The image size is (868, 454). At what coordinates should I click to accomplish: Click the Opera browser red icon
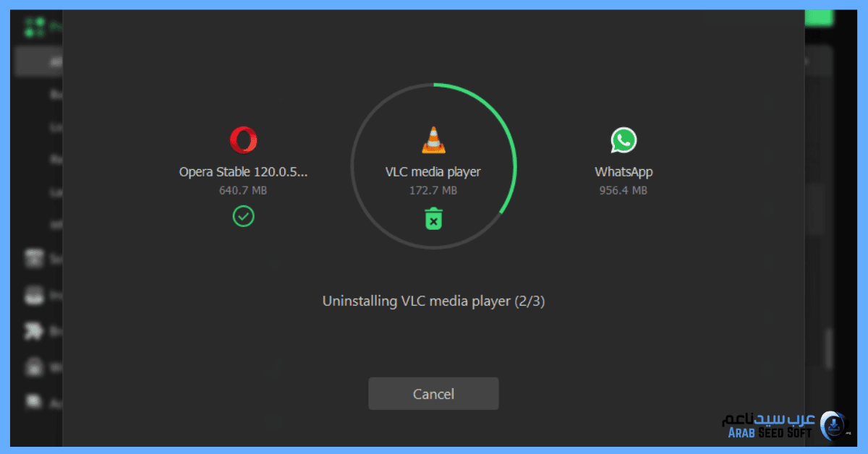(244, 140)
